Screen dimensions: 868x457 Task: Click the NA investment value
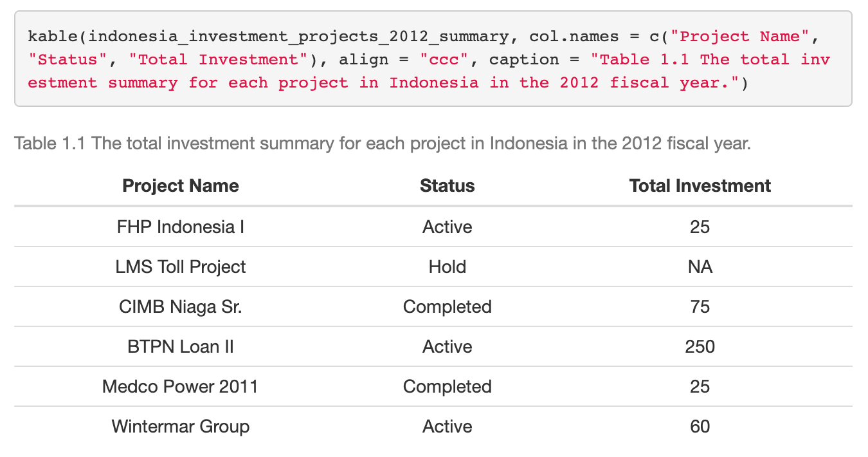[700, 267]
